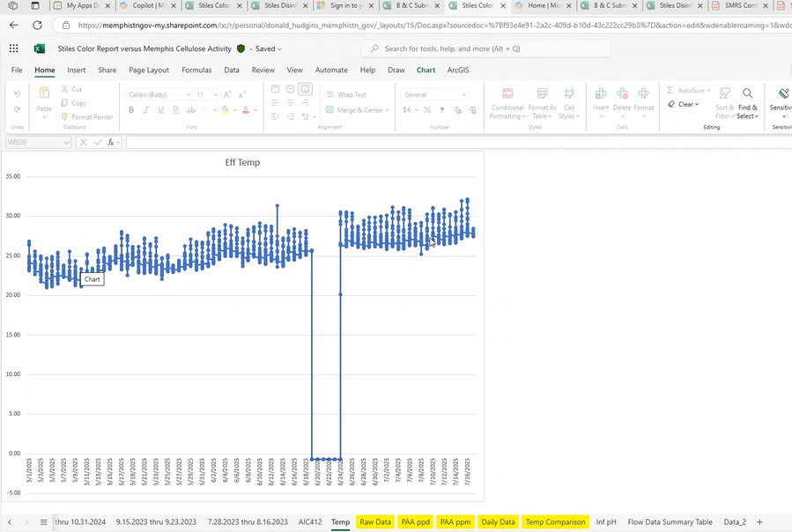
Task: Click the add new sheet plus icon
Action: tap(759, 522)
